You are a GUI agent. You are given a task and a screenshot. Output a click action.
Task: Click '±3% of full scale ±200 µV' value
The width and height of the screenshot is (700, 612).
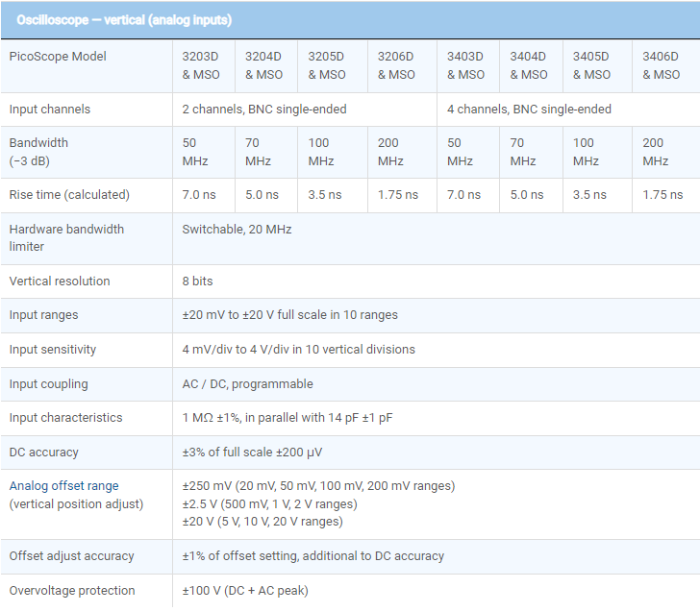point(252,453)
